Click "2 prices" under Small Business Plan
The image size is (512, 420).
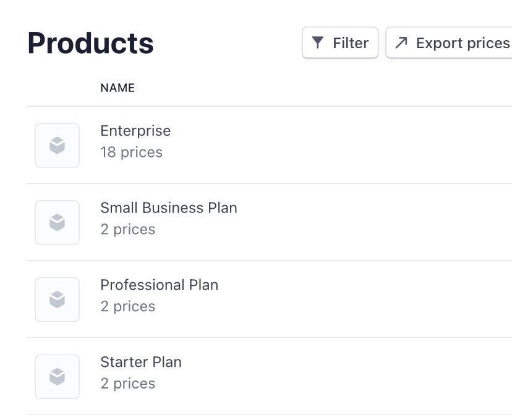point(127,230)
